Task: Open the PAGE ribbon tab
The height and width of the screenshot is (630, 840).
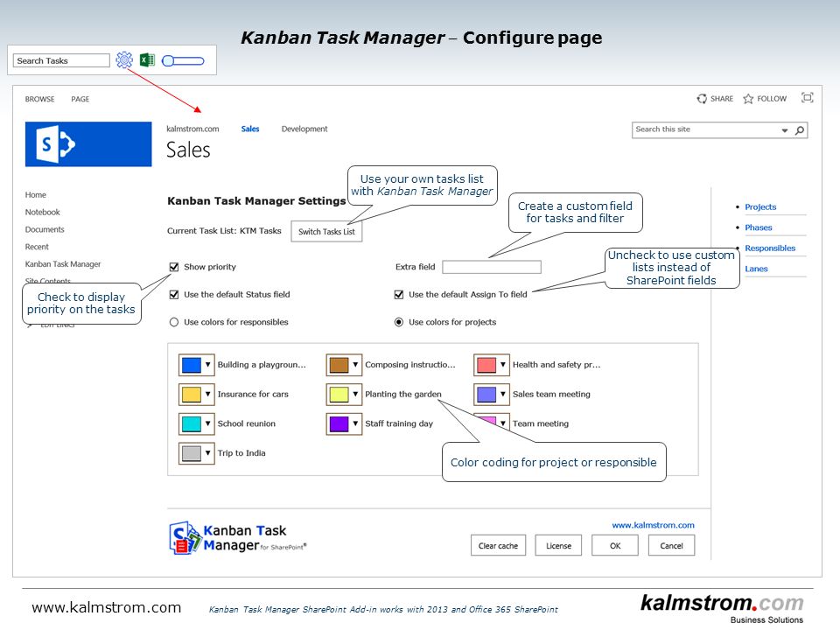Action: (x=80, y=99)
